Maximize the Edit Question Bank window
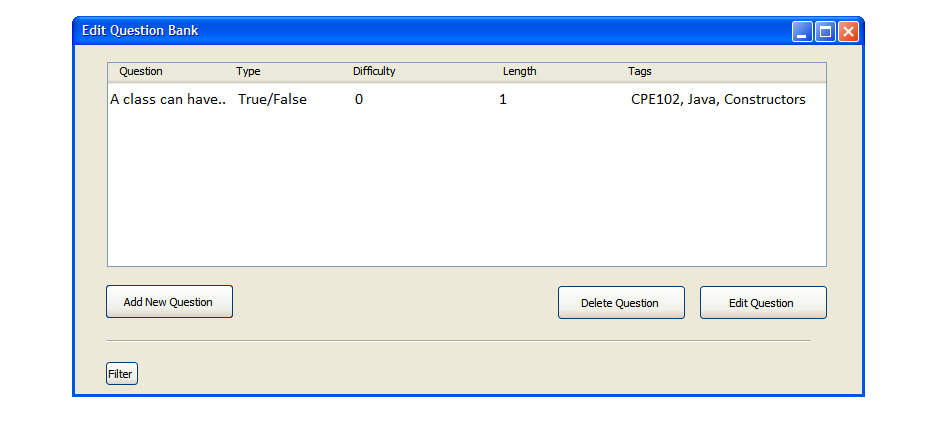Screen dimensions: 946x438 pos(825,32)
